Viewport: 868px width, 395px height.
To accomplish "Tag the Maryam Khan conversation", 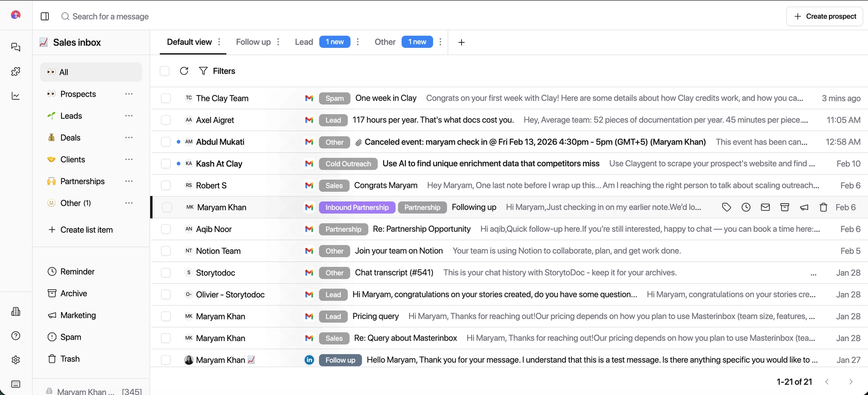I will [x=726, y=207].
